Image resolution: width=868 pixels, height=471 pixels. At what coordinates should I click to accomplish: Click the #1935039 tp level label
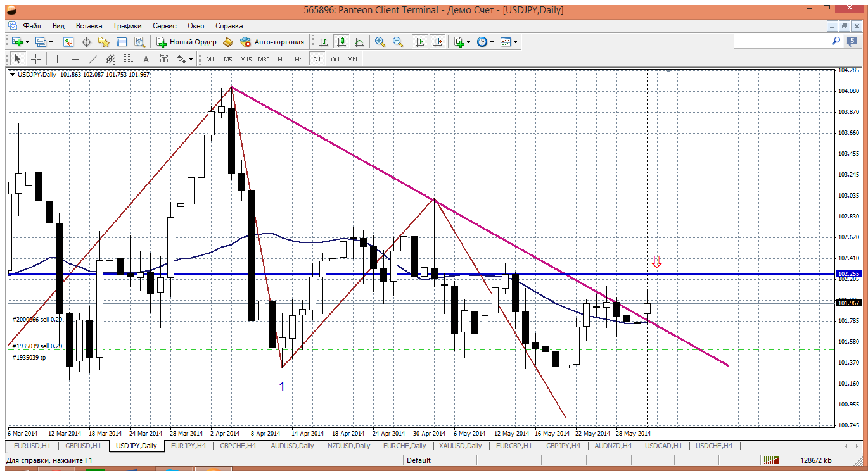tap(29, 358)
